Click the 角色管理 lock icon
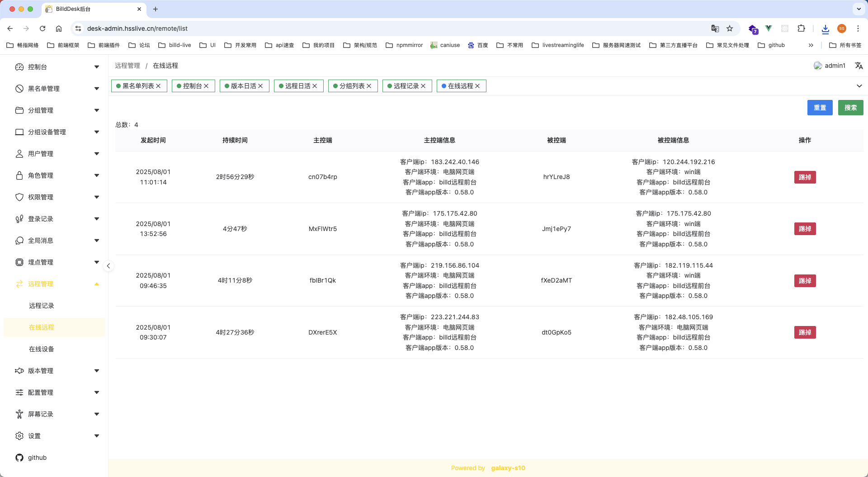Image resolution: width=868 pixels, height=477 pixels. [x=19, y=175]
